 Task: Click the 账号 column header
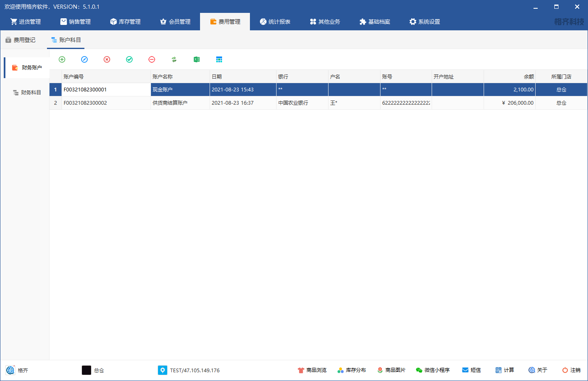pos(406,76)
